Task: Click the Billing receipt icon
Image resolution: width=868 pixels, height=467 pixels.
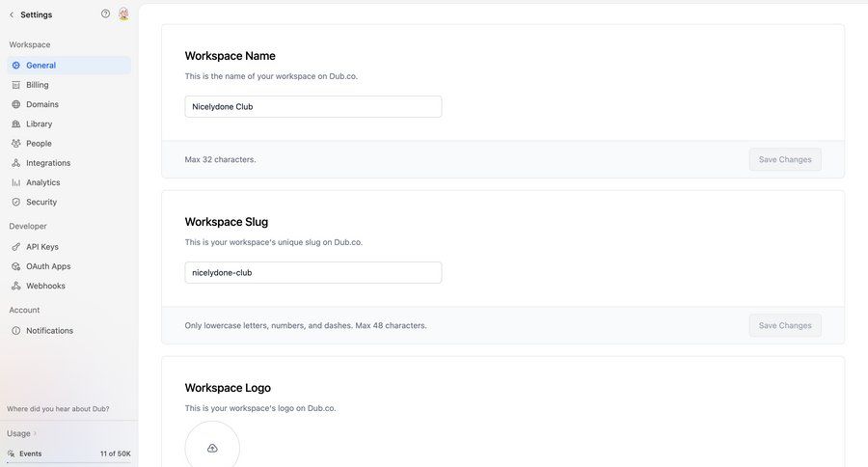Action: pos(16,85)
